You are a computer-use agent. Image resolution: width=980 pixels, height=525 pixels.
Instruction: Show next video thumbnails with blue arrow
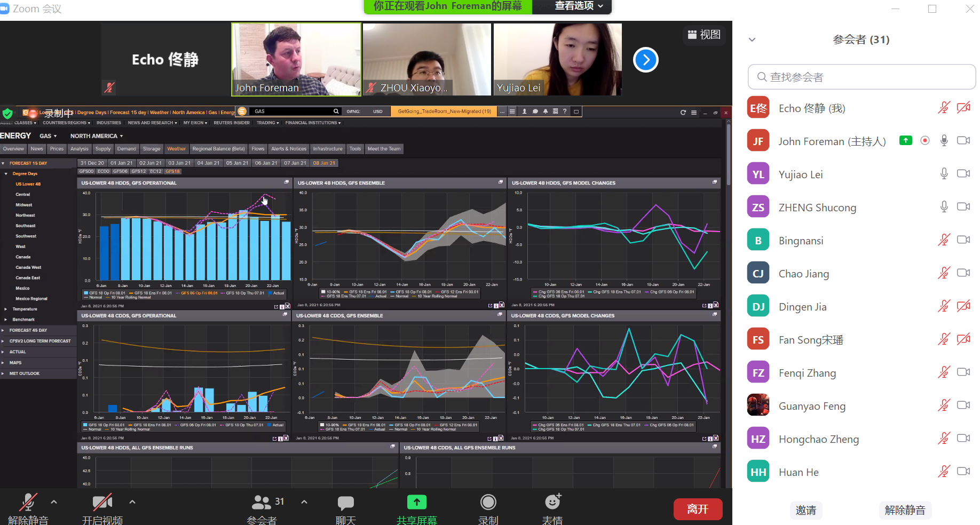[645, 60]
